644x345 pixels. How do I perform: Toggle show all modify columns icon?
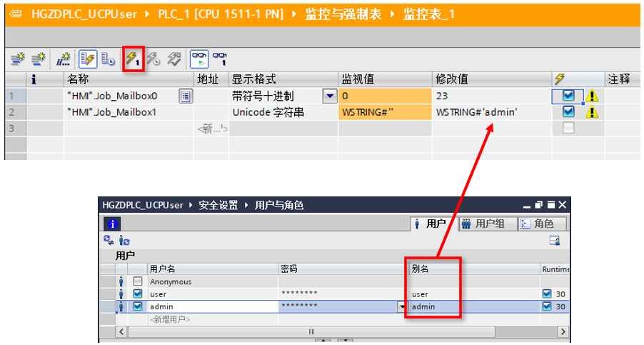pos(88,59)
